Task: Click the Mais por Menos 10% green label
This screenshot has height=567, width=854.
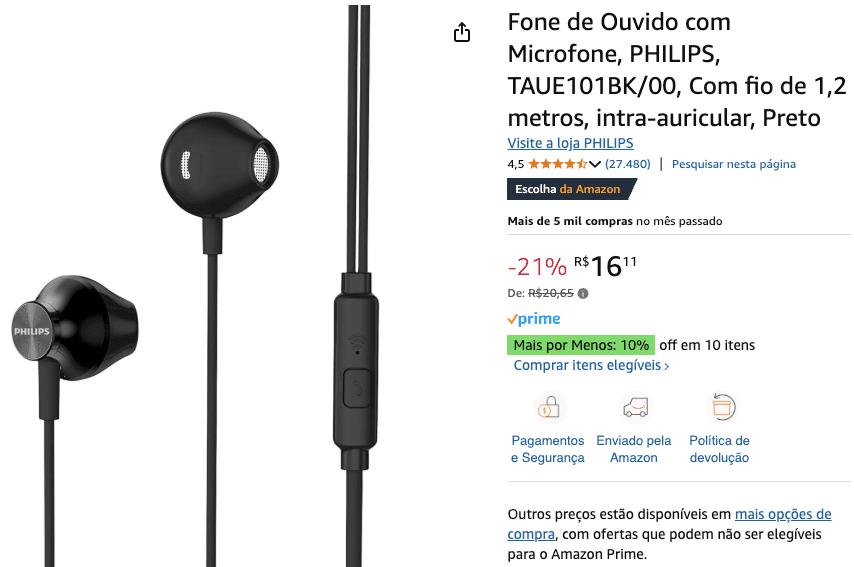Action: tap(581, 345)
